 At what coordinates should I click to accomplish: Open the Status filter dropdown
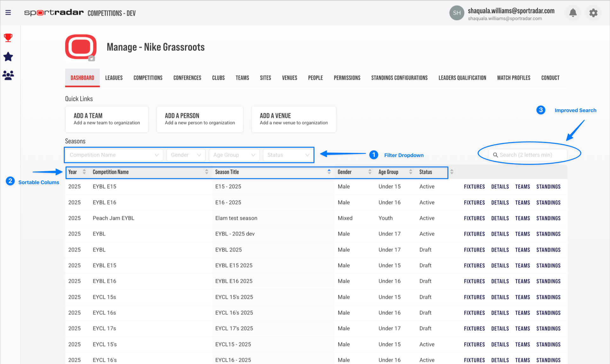pos(288,155)
